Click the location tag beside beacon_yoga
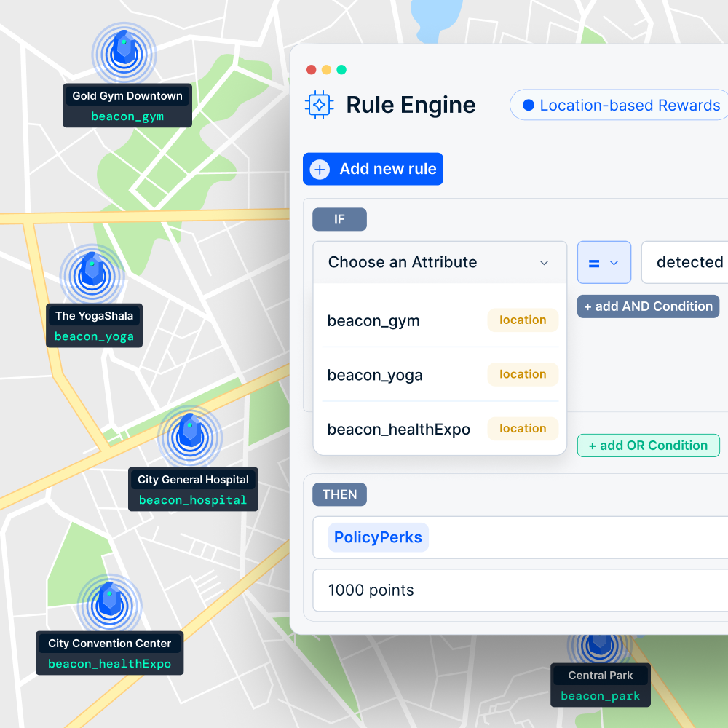 coord(523,374)
